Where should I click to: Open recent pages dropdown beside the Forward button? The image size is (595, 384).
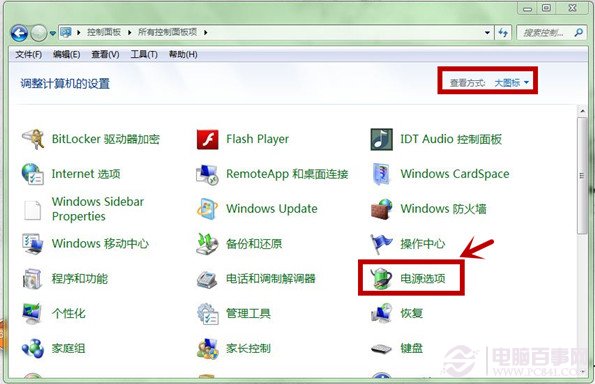pos(53,33)
